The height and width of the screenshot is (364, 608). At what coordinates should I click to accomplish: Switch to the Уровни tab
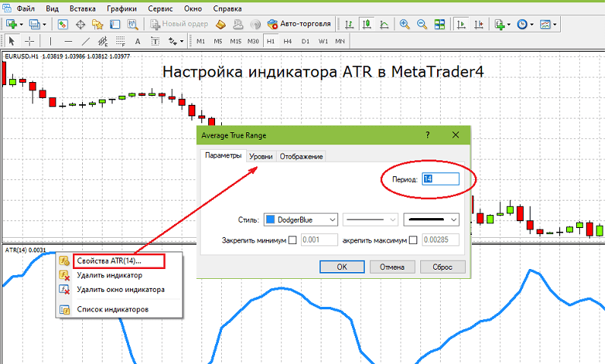click(x=261, y=157)
